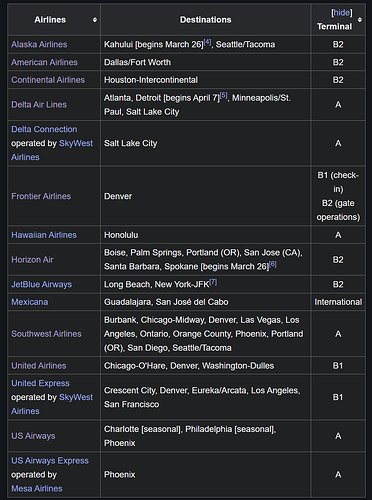Select the Denver cell for Frontier Airlines
Image resolution: width=372 pixels, height=500 pixels.
click(206, 196)
